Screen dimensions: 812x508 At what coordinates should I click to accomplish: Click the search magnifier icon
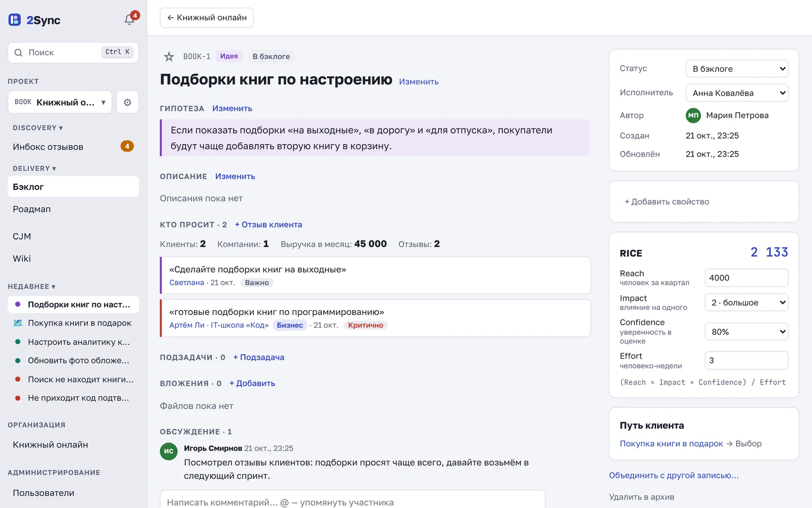(18, 52)
